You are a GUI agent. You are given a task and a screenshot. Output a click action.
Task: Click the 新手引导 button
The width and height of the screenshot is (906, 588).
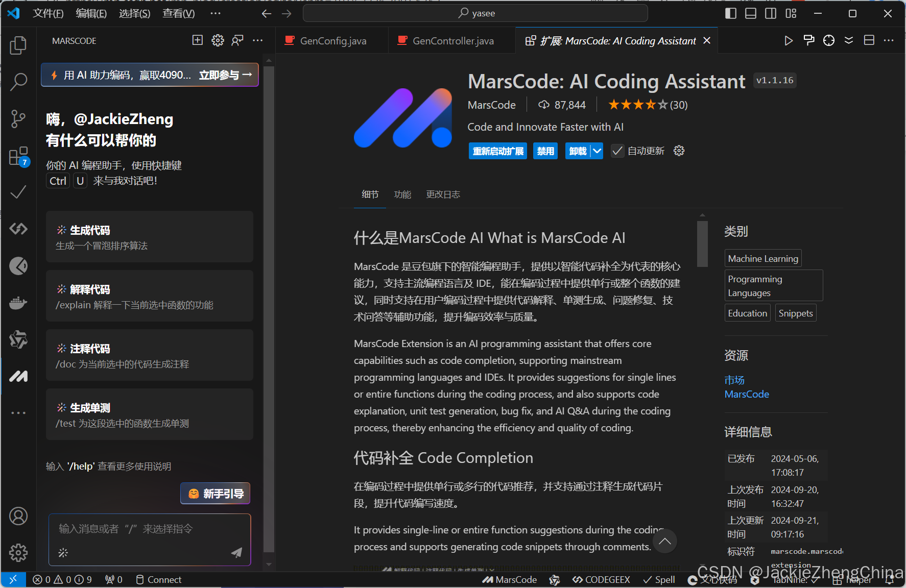[x=216, y=494]
